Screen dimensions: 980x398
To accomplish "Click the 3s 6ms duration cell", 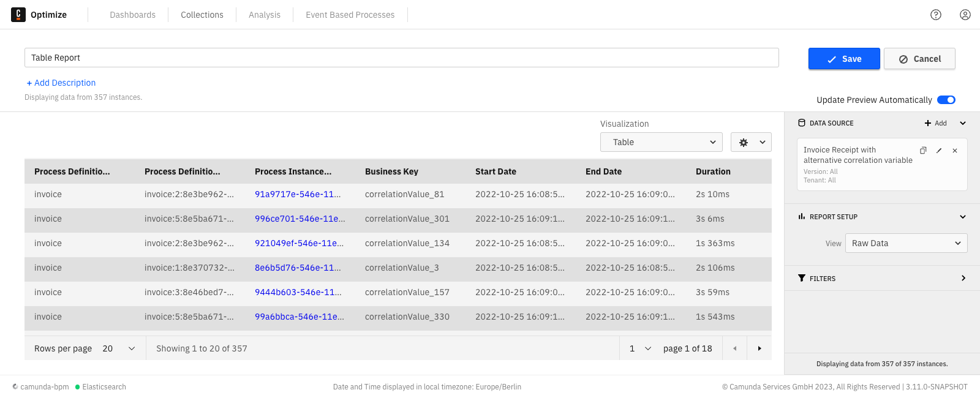I will (x=710, y=219).
